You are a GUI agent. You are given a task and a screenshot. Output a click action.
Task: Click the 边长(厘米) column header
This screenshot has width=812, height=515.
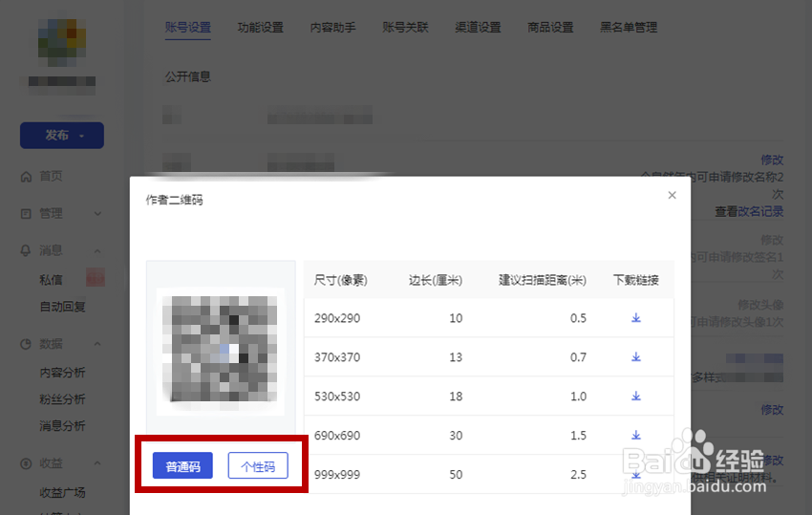pyautogui.click(x=436, y=280)
